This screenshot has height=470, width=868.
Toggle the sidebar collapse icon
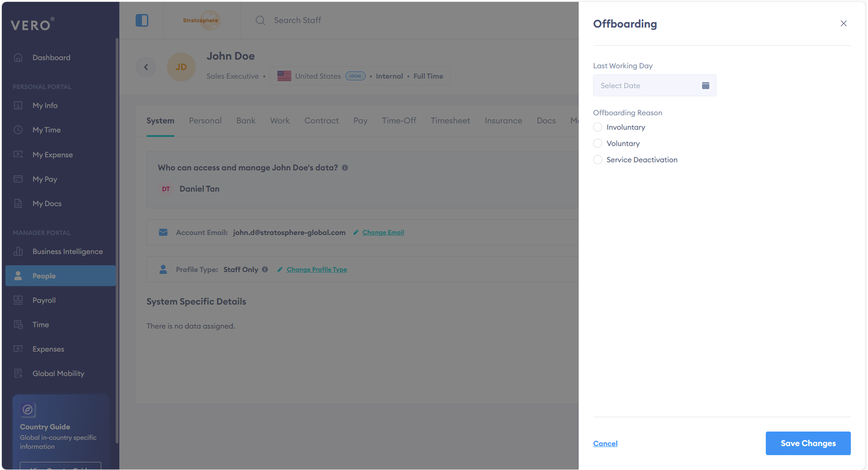[142, 20]
